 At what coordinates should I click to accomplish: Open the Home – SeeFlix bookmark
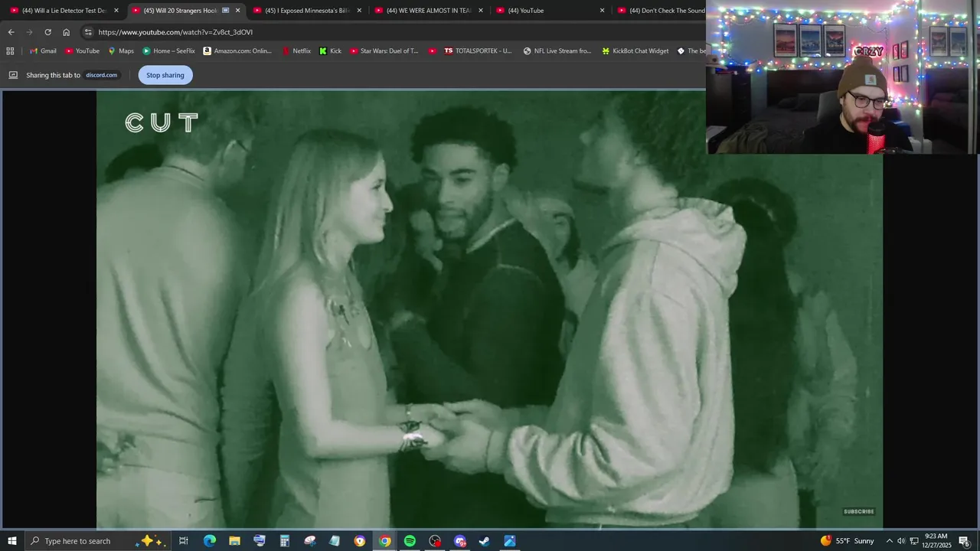(x=168, y=51)
